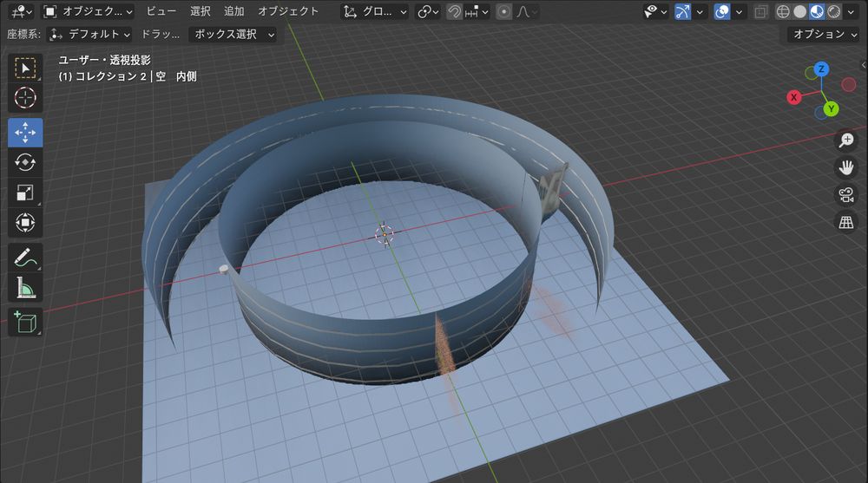Activate the 3D Cursor tool
The height and width of the screenshot is (483, 868).
[x=25, y=98]
